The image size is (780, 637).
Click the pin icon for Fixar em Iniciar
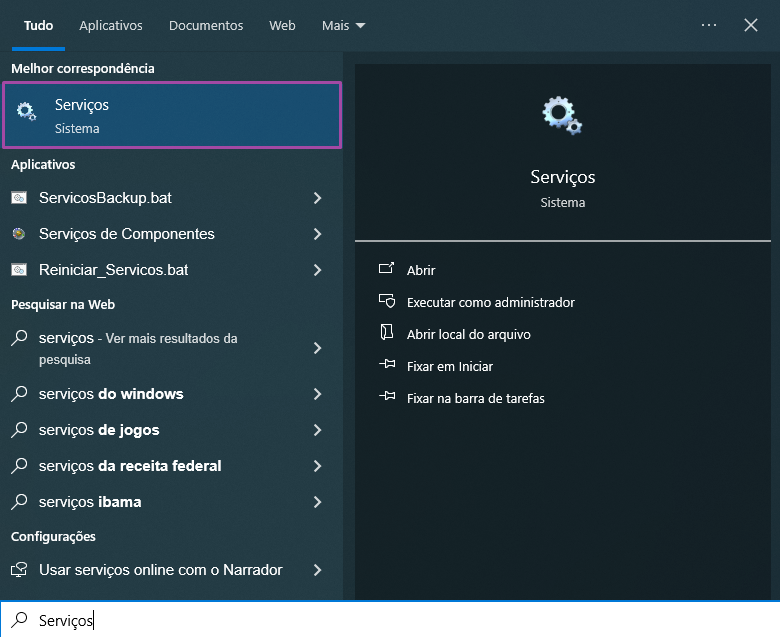point(387,364)
